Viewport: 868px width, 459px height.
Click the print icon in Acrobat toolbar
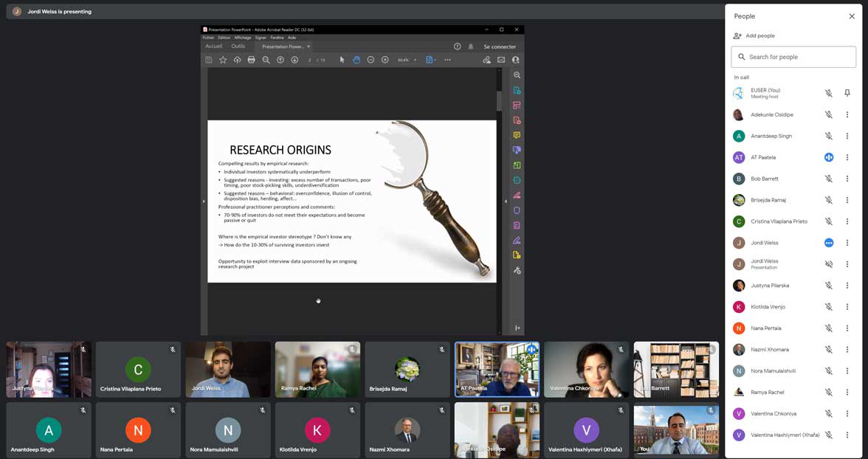252,60
